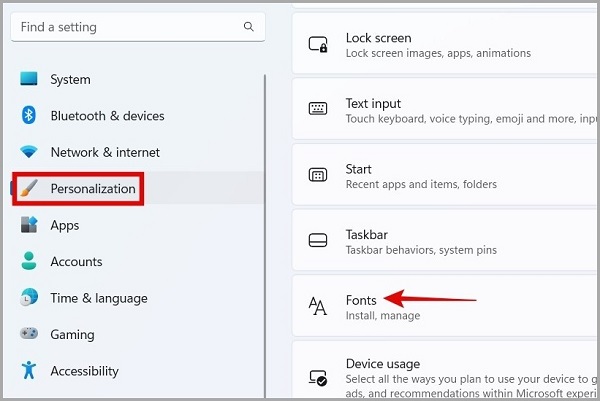Viewport: 600px width, 401px height.
Task: Click the Accounts person icon
Action: pos(29,261)
